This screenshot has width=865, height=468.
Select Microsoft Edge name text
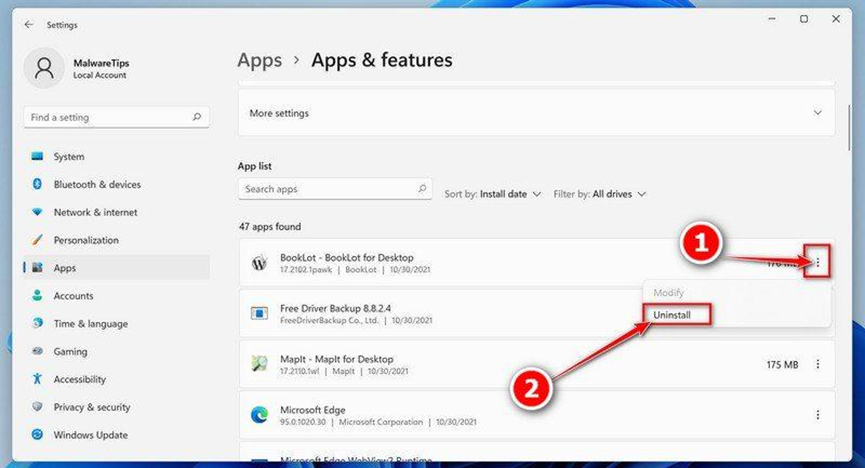[313, 410]
